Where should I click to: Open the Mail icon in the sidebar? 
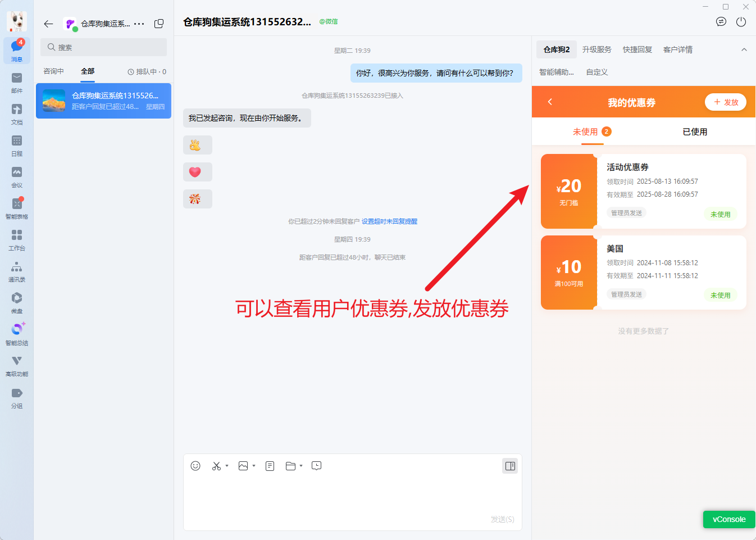(x=17, y=82)
